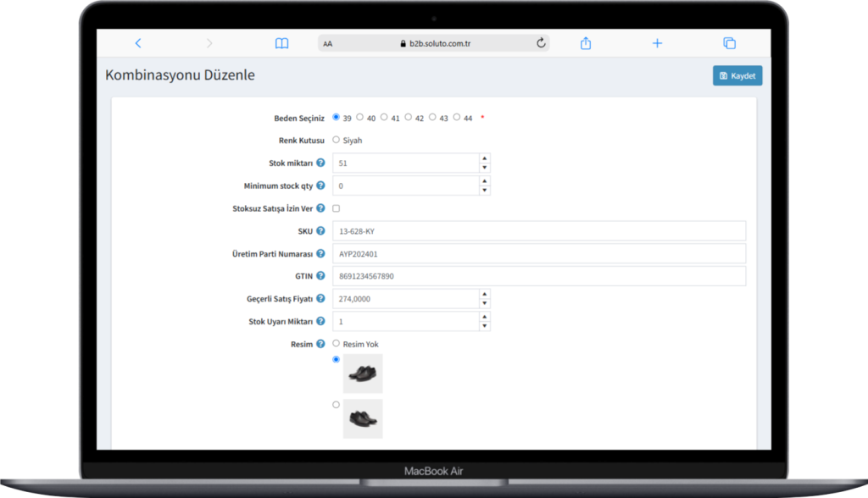This screenshot has width=868, height=498.
Task: Decrease Minimum stock qty with down arrow
Action: coord(484,191)
